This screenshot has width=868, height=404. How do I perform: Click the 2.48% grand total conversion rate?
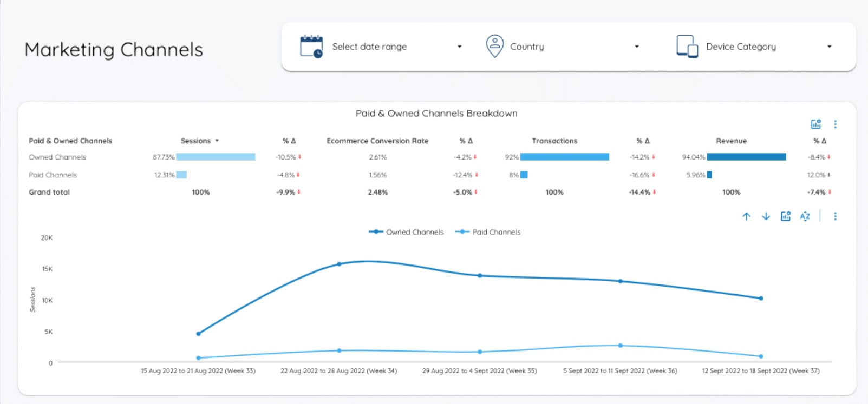pyautogui.click(x=377, y=192)
